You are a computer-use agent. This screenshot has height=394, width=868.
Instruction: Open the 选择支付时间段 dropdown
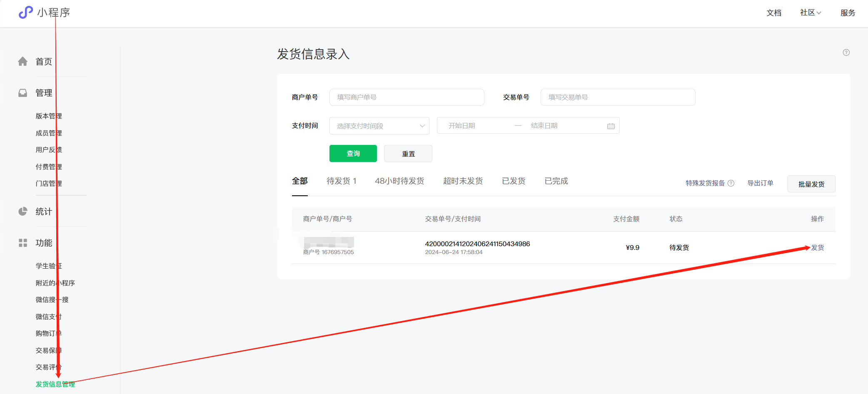pyautogui.click(x=379, y=126)
